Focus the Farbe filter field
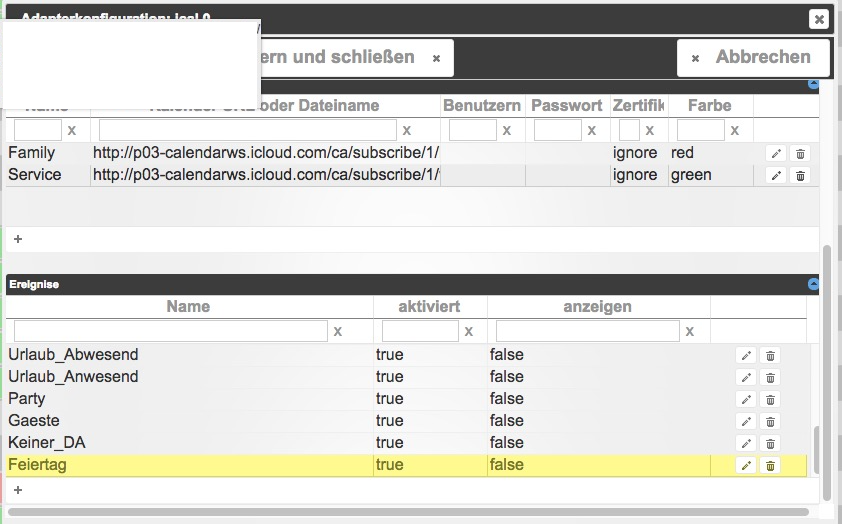842x524 pixels. (x=700, y=130)
